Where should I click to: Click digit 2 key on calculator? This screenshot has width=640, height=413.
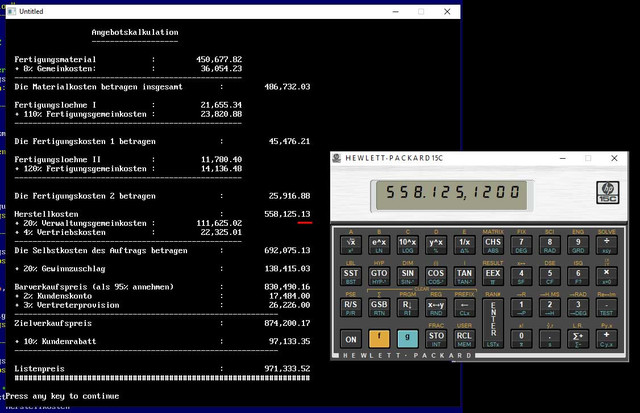pos(550,307)
